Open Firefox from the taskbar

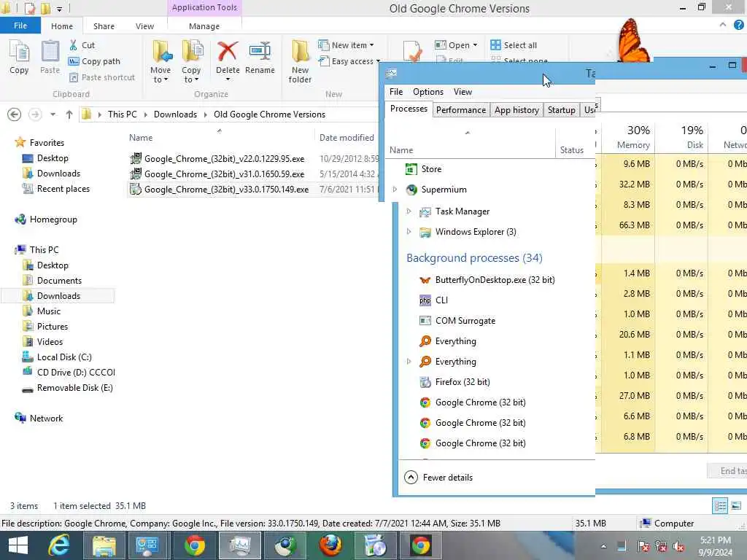[330, 545]
